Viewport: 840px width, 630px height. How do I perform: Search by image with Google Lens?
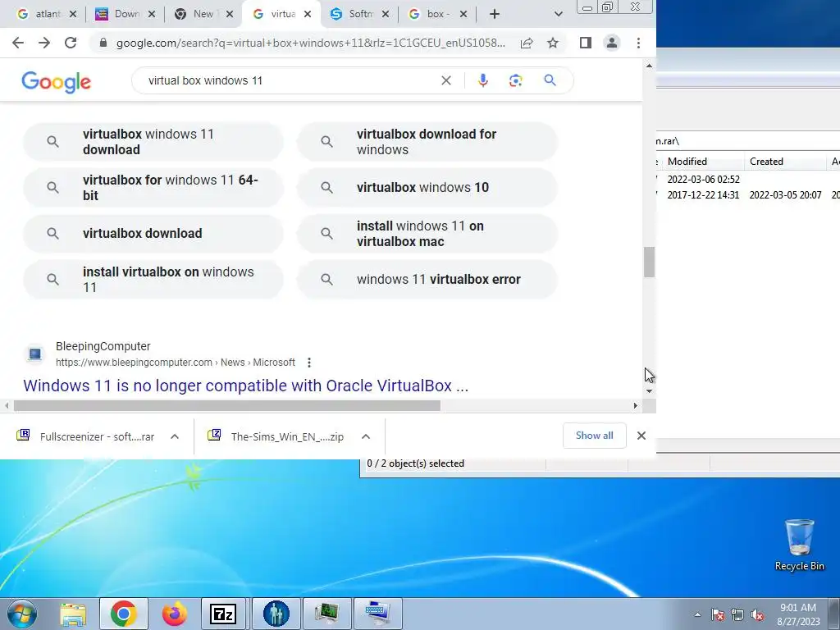click(515, 80)
